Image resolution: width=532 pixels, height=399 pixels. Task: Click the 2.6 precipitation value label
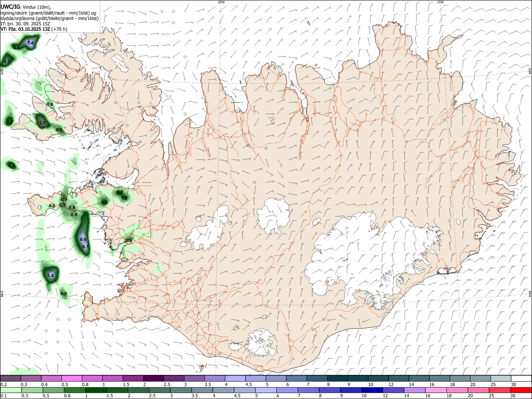[17, 47]
